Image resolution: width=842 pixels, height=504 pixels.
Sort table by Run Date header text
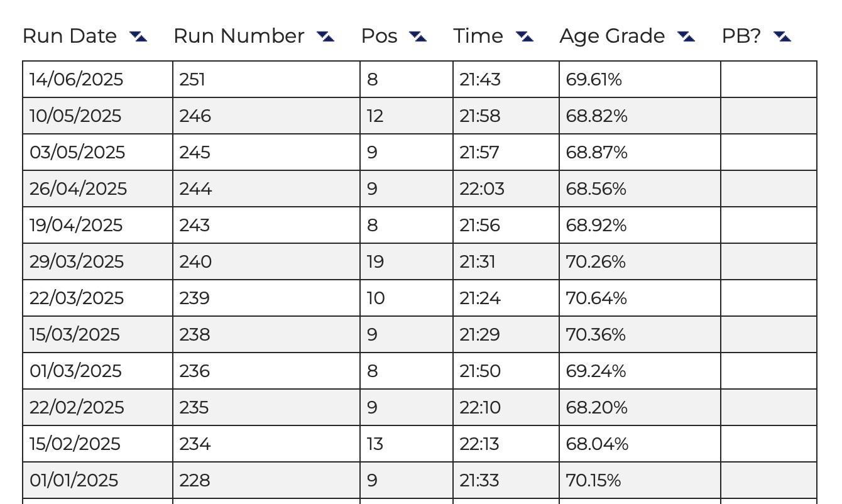[x=70, y=36]
